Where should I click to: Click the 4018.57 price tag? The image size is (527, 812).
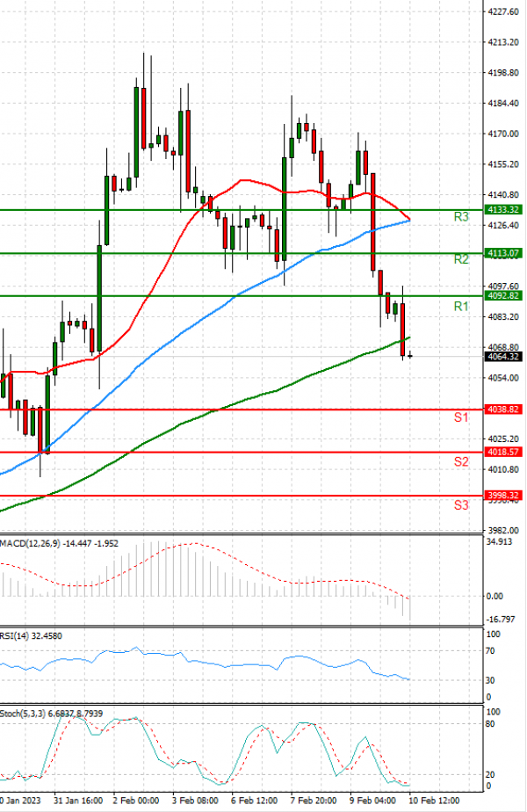[503, 452]
